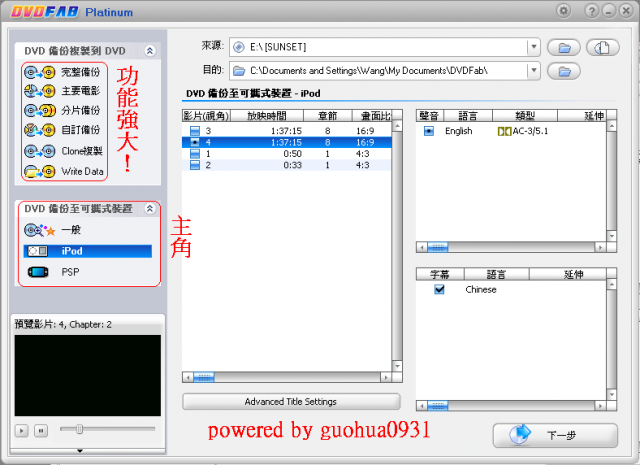Click title list scroll down arrow
The width and height of the screenshot is (640, 465).
click(x=397, y=366)
